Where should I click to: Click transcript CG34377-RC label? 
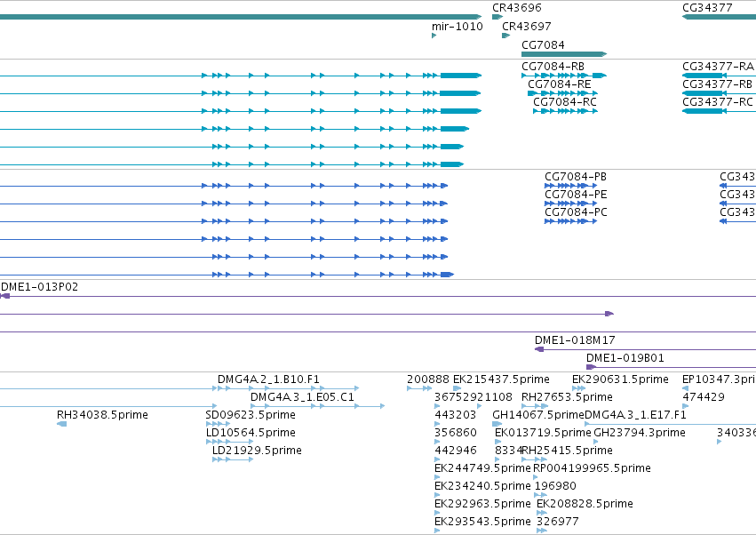pos(718,102)
